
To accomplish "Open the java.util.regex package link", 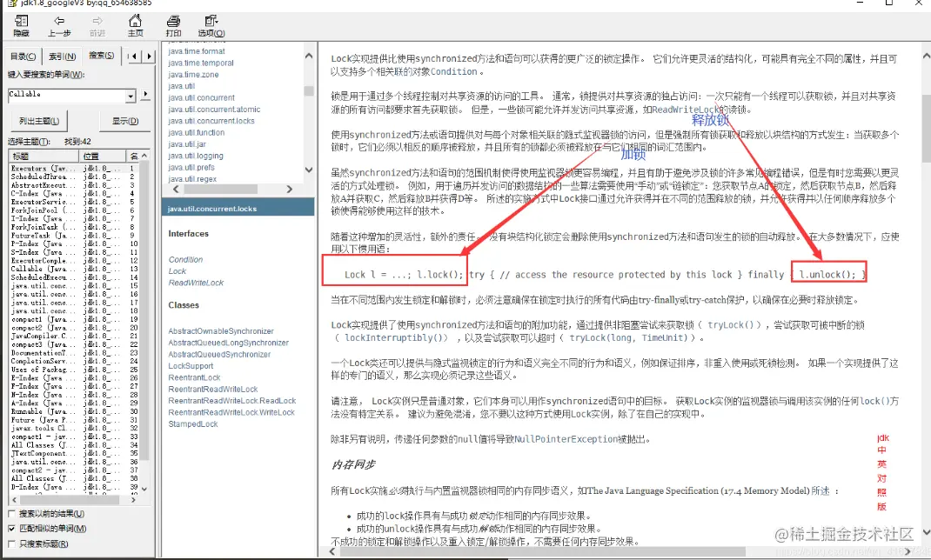I will click(192, 178).
